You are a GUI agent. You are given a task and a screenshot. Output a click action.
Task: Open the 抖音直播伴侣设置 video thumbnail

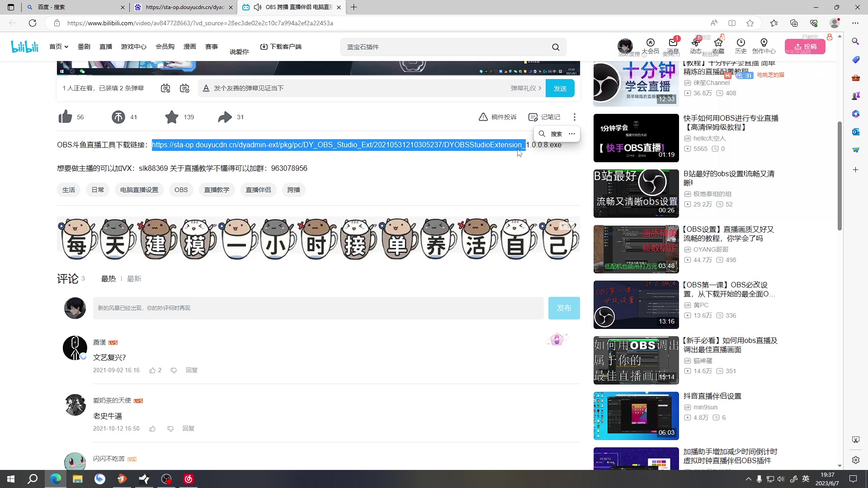tap(636, 416)
